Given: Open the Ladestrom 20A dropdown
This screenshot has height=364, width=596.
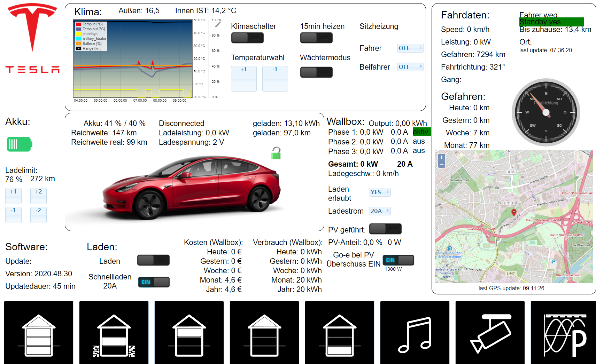Looking at the screenshot, I should [x=380, y=211].
